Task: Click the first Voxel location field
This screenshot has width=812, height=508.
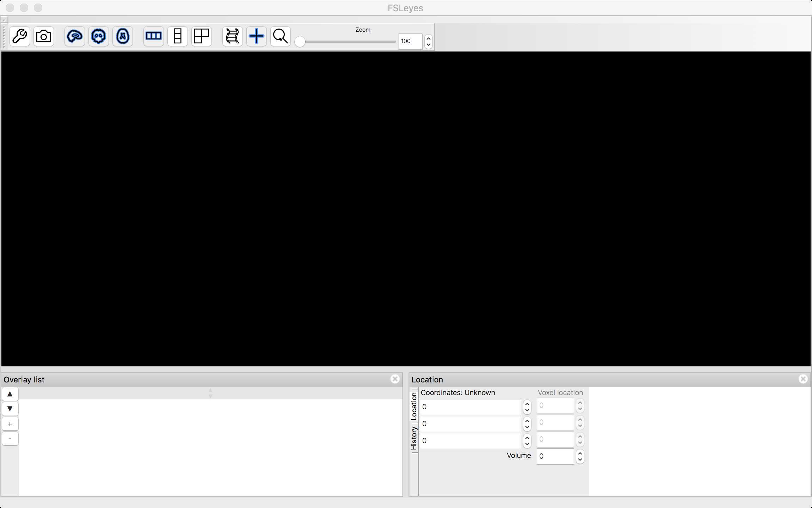Action: (x=555, y=406)
